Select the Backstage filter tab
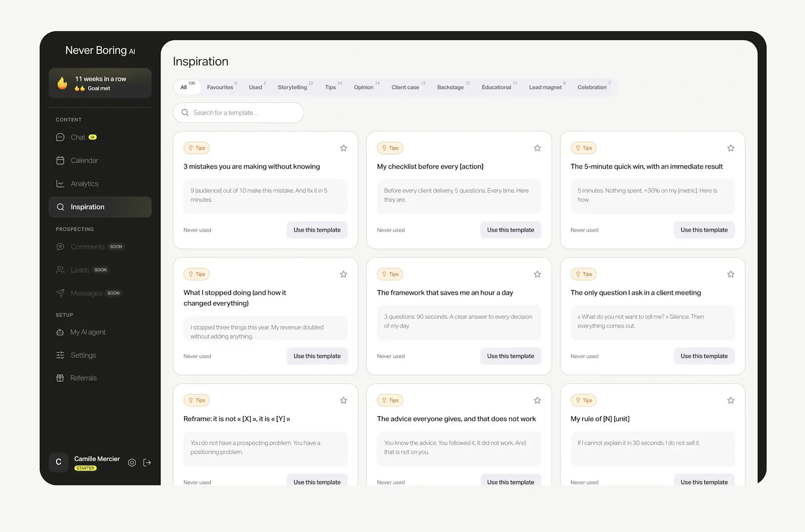805x532 pixels. click(x=453, y=87)
